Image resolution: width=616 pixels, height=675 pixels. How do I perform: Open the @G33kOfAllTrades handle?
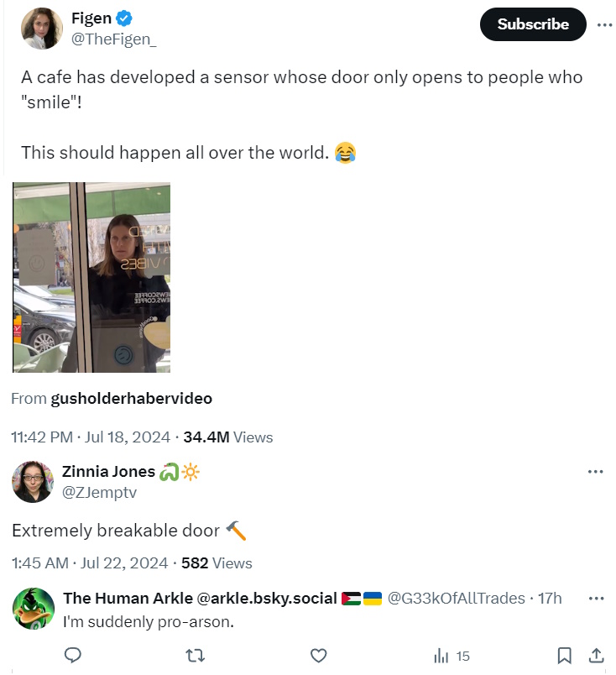(456, 599)
